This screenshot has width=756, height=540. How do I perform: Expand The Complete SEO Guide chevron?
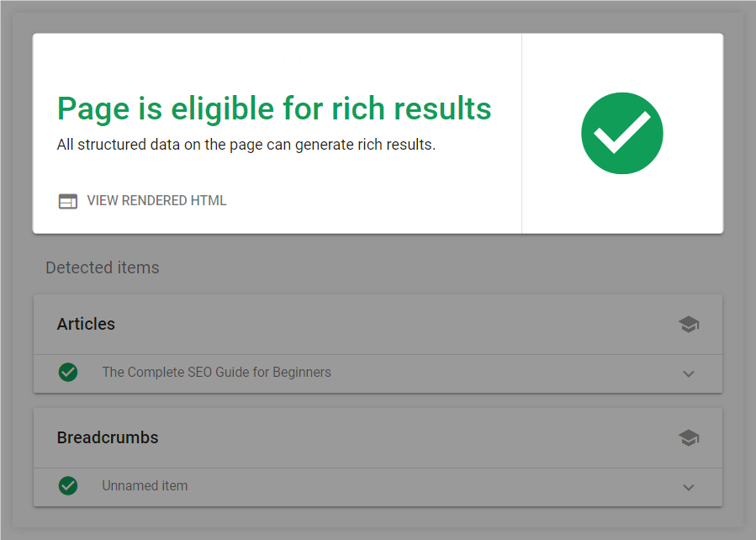pos(689,373)
